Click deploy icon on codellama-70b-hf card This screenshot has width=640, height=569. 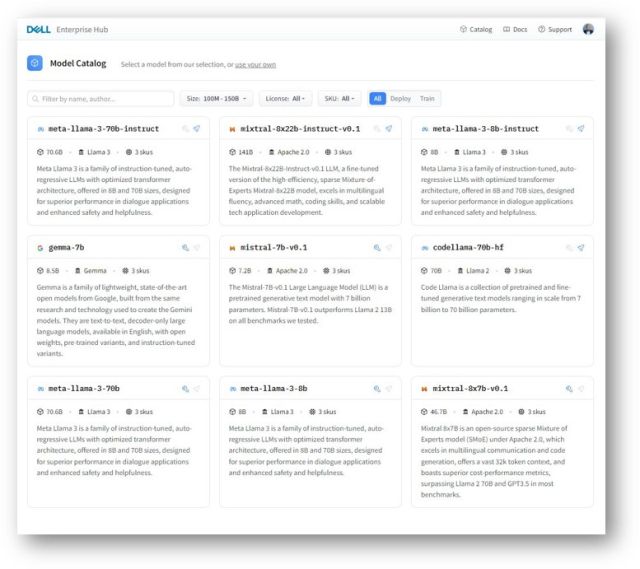[x=581, y=248]
